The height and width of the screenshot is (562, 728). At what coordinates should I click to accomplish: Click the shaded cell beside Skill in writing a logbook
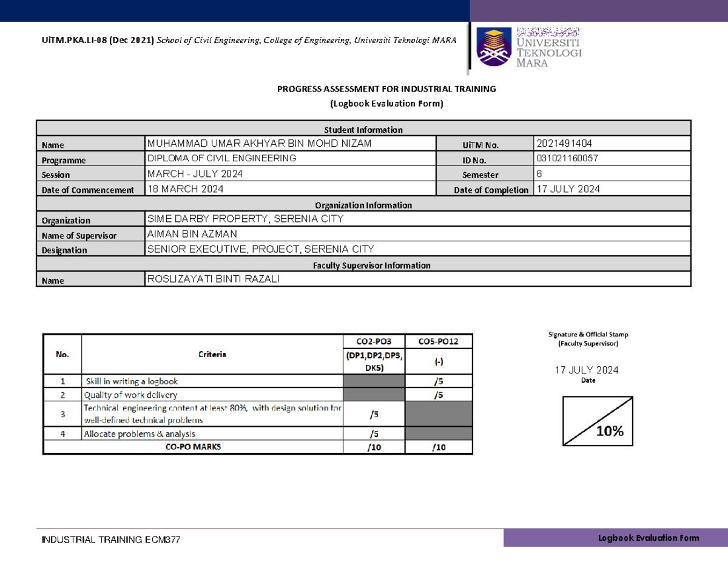click(x=374, y=381)
